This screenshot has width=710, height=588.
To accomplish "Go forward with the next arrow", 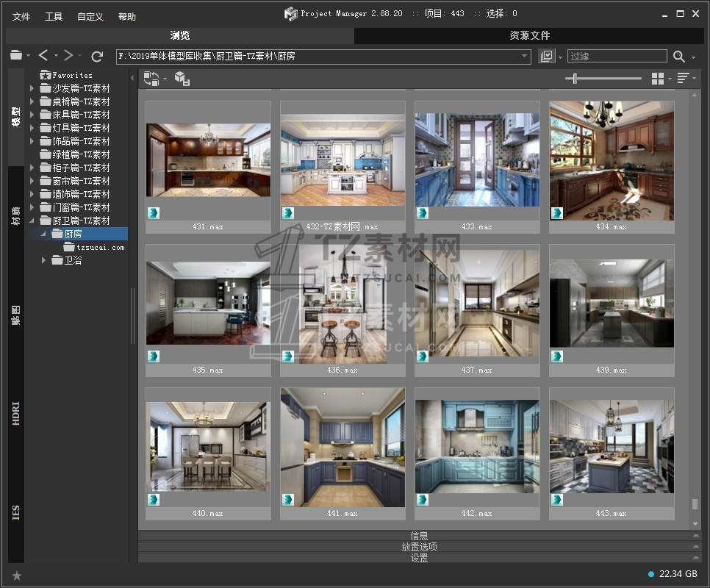I will click(68, 56).
